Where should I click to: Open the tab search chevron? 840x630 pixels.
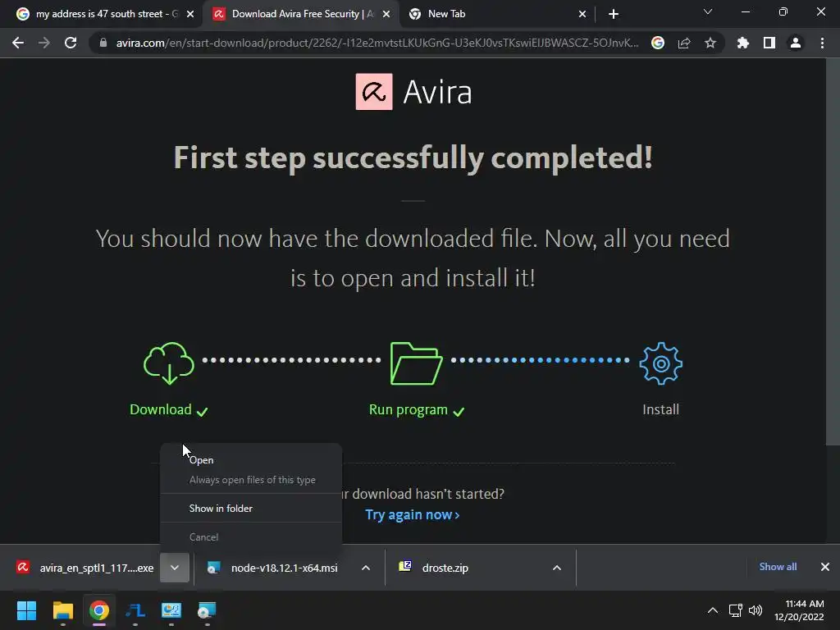(708, 11)
